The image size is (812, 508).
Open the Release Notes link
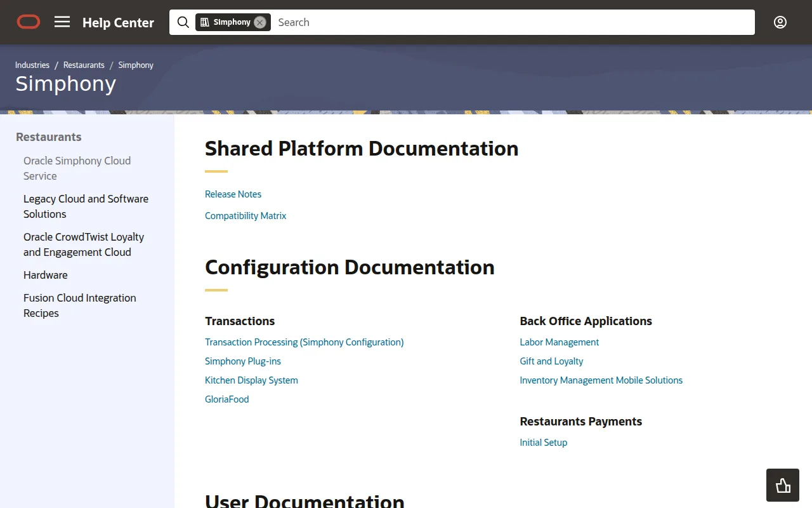(233, 194)
